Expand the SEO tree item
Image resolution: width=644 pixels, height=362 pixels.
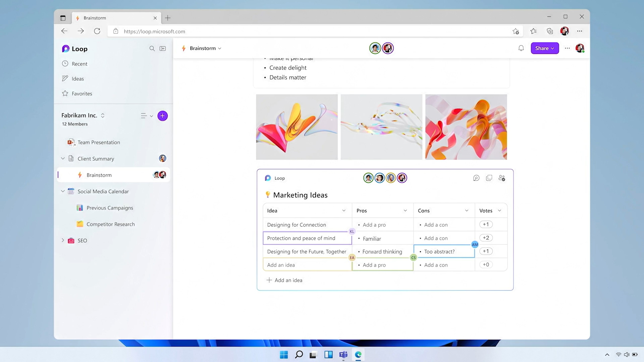63,240
